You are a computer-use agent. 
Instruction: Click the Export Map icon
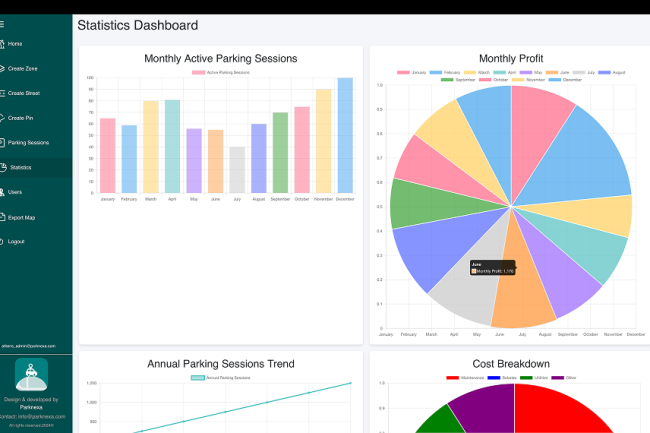pyautogui.click(x=3, y=217)
